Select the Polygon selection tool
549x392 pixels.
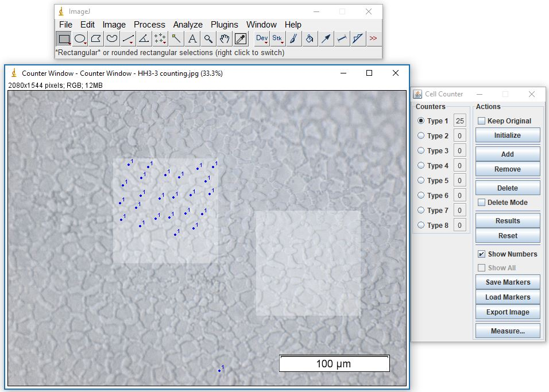[96, 39]
